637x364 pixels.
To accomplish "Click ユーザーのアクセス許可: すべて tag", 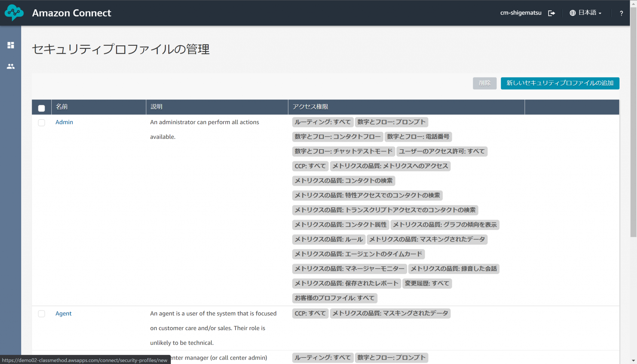I will 442,151.
